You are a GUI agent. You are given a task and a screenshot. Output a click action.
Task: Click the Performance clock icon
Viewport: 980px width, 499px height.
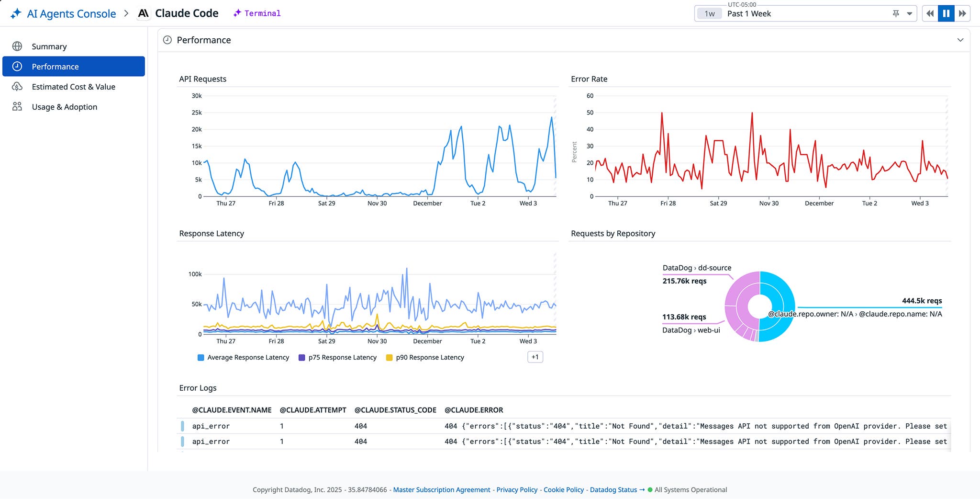tap(18, 66)
